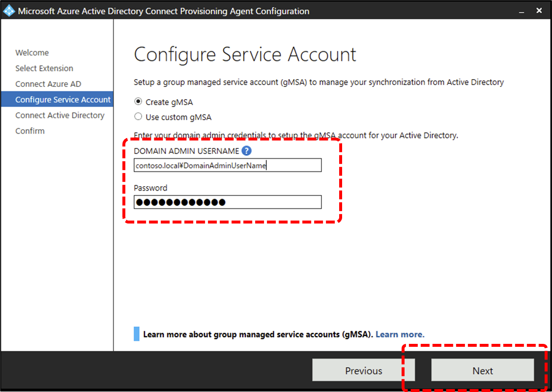Click the Next button
The image size is (552, 392).
click(483, 370)
